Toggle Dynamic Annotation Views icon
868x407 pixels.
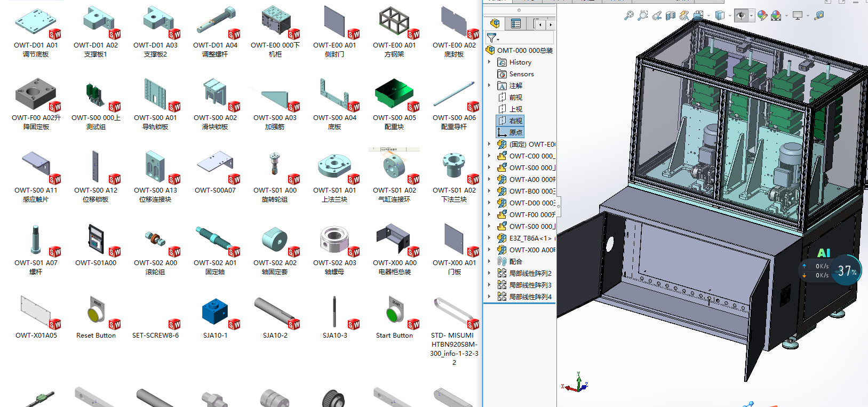(684, 15)
